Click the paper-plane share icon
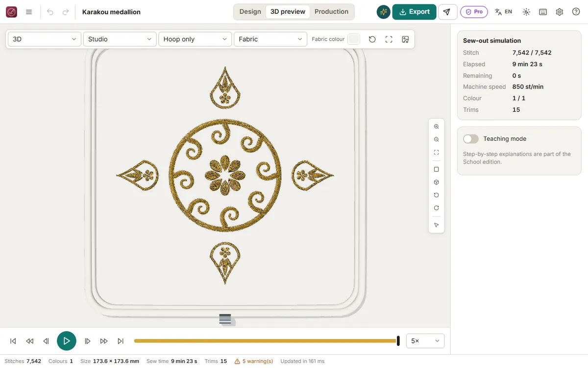The image size is (588, 368). click(x=447, y=12)
